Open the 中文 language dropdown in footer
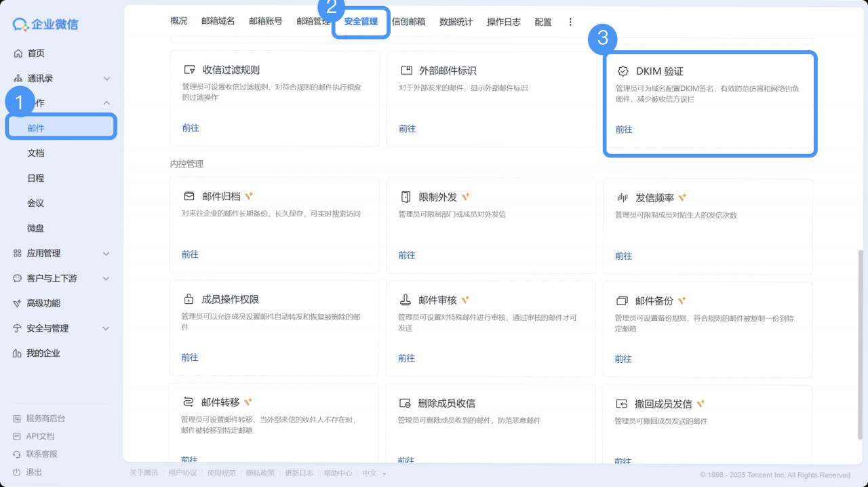This screenshot has height=487, width=868. [x=374, y=473]
